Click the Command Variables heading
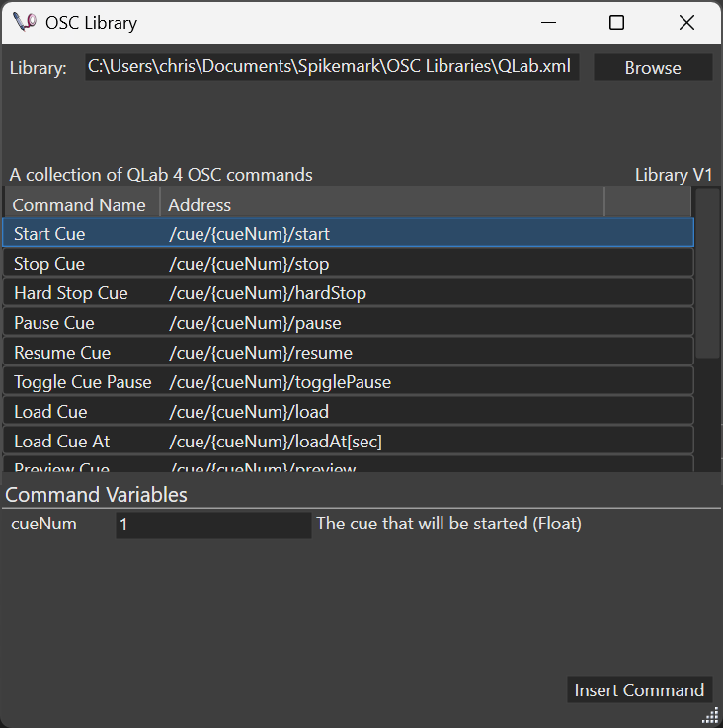The height and width of the screenshot is (728, 723). [96, 495]
